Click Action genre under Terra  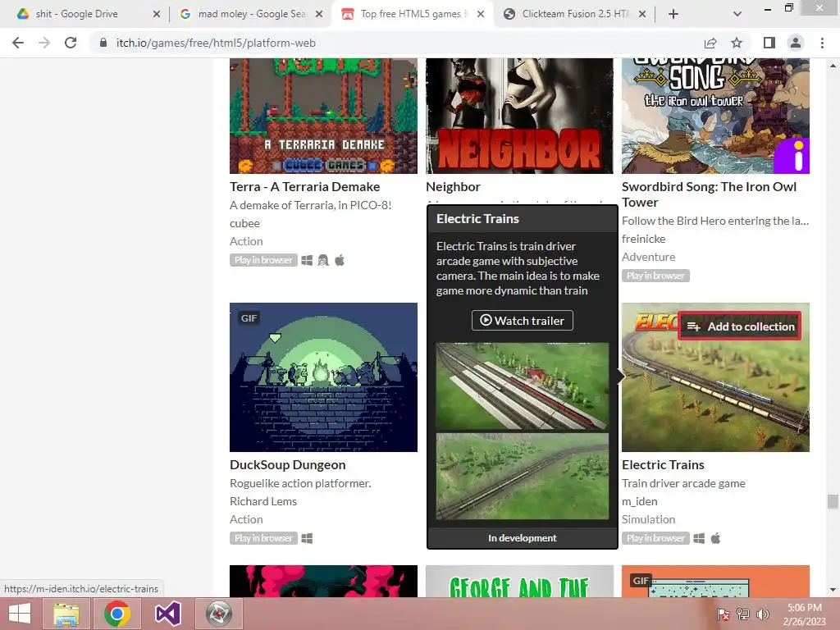point(246,241)
